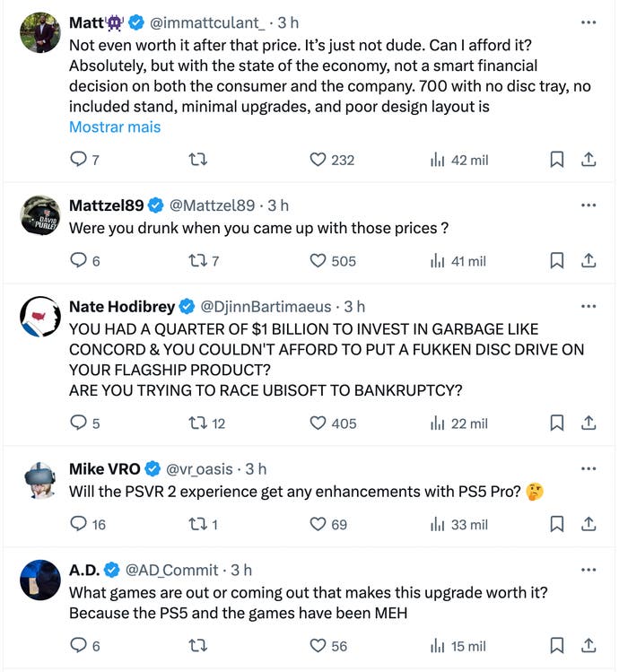Viewport: 619px width, 672px height.
Task: Reply to Matt's tweet about the price
Action: coord(79,160)
